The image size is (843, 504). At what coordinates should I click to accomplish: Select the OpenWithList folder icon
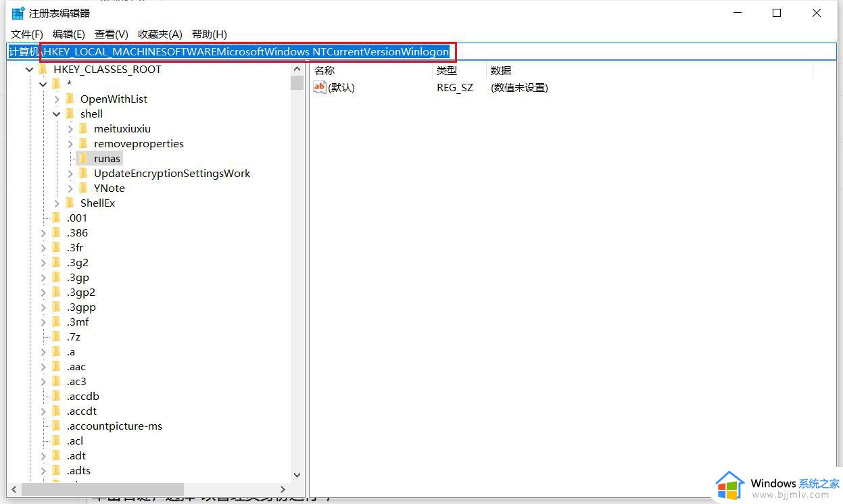click(x=70, y=99)
